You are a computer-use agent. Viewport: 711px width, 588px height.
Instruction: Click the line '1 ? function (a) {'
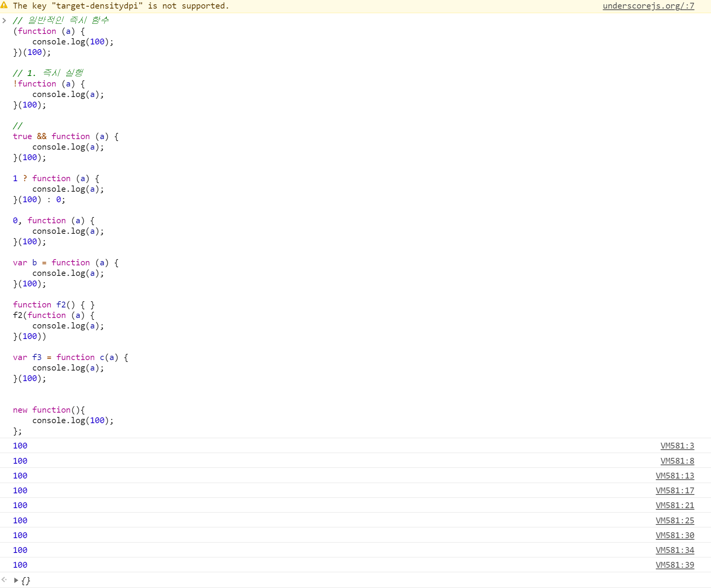(x=56, y=178)
